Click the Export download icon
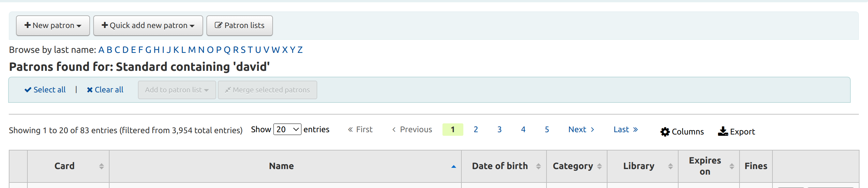The width and height of the screenshot is (868, 188). pyautogui.click(x=723, y=131)
